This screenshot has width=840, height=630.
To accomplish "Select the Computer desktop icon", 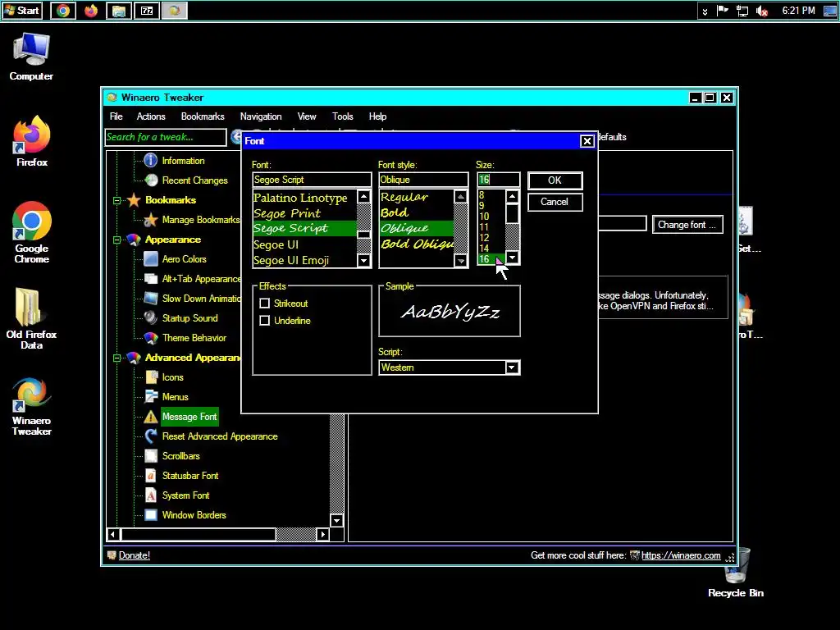I will click(31, 57).
